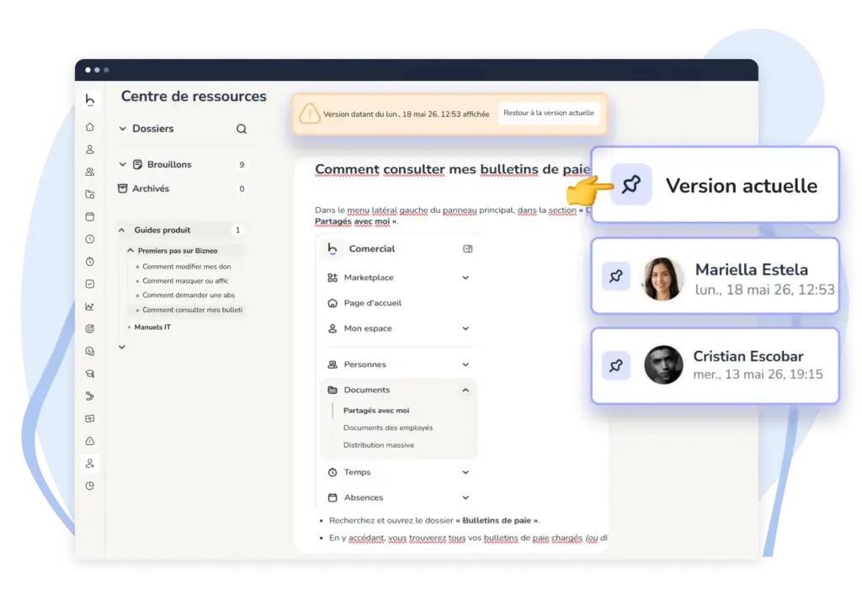This screenshot has height=616, width=862.
Task: Open Mariella Estela's 18 mai version
Action: pyautogui.click(x=716, y=276)
